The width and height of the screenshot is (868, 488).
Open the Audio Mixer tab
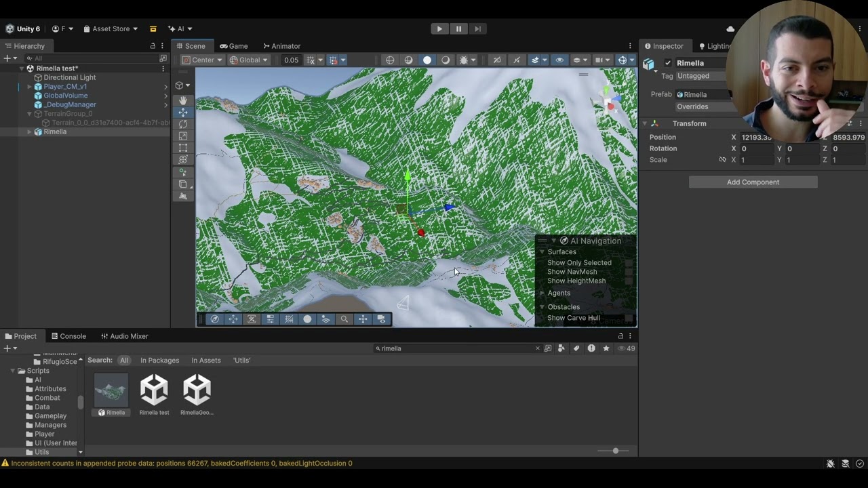[124, 336]
